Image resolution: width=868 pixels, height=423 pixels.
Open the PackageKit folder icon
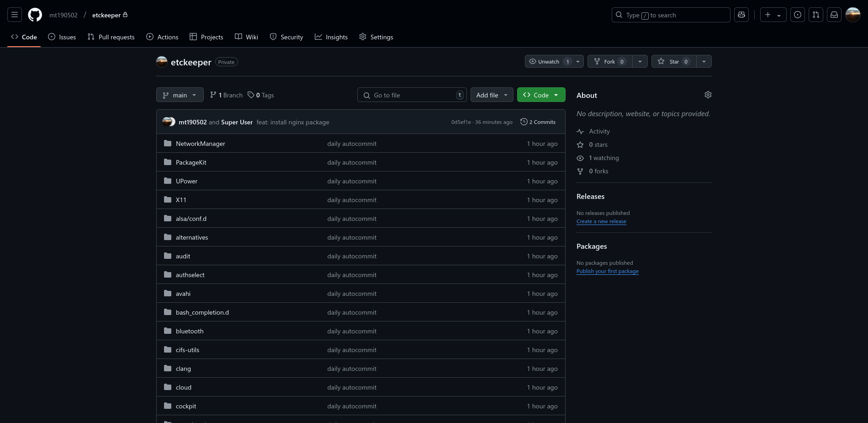tap(168, 162)
